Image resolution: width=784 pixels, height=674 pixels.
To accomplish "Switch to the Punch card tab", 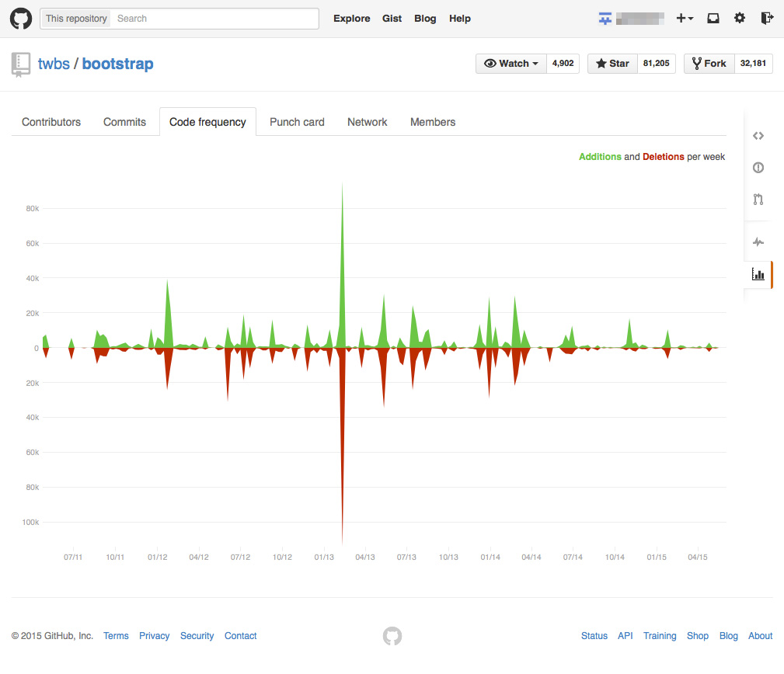I will (297, 121).
